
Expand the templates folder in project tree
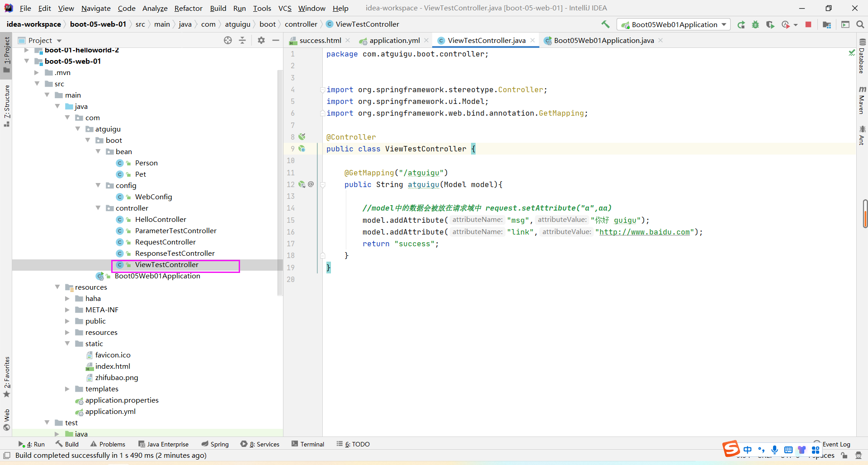click(67, 389)
